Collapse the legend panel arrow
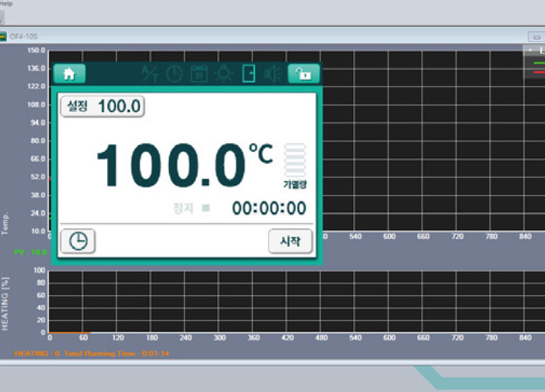The height and width of the screenshot is (392, 545). pyautogui.click(x=530, y=50)
